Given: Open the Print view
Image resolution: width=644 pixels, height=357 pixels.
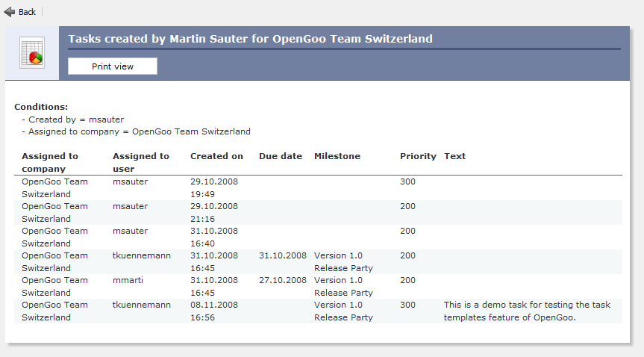Looking at the screenshot, I should (113, 66).
